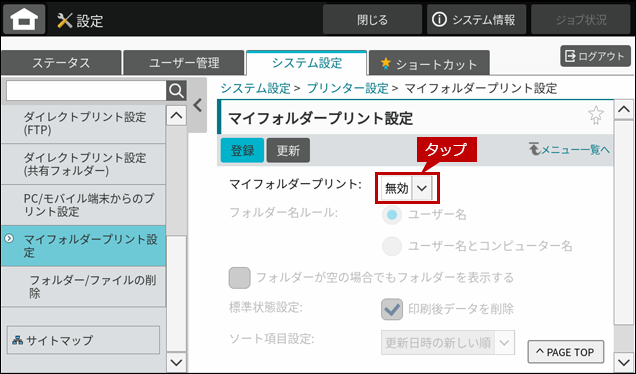Click the search magnifier icon
The image size is (636, 374).
point(176,90)
